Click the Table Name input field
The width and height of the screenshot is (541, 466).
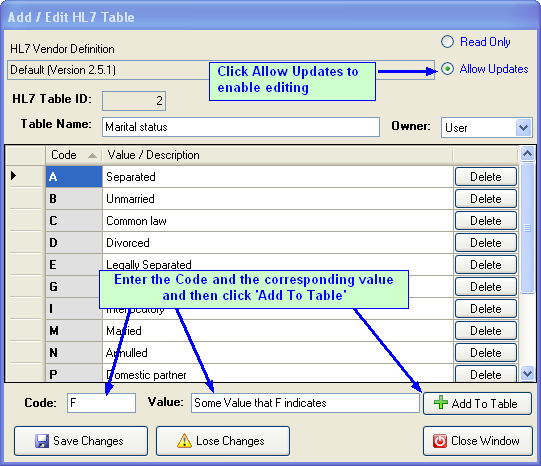pyautogui.click(x=241, y=127)
